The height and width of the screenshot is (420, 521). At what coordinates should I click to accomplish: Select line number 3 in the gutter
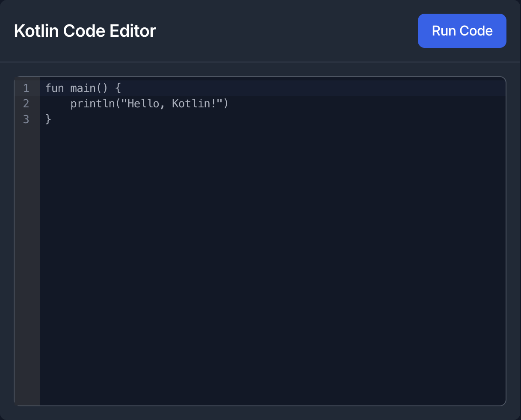pos(26,119)
